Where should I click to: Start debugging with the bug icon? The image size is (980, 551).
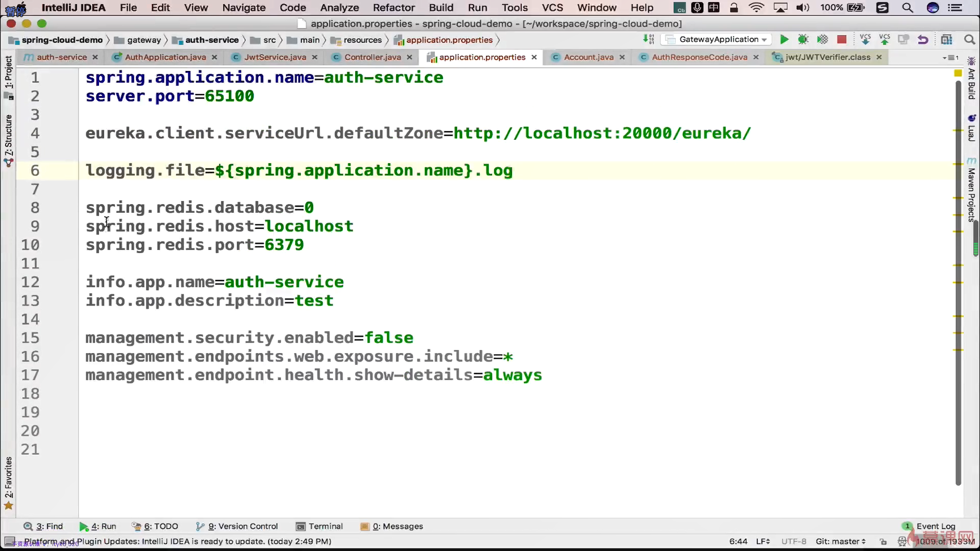[803, 40]
